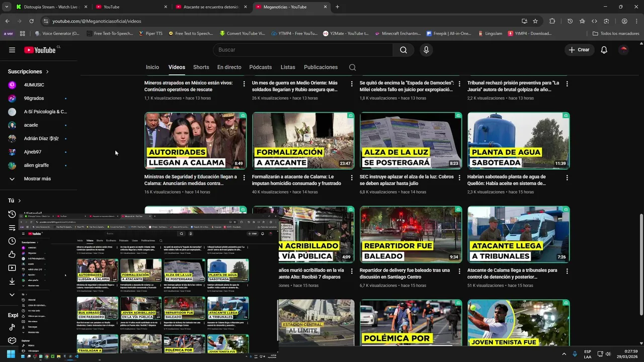Open Gaming icon under Explore
This screenshot has height=362, width=644.
12,340
